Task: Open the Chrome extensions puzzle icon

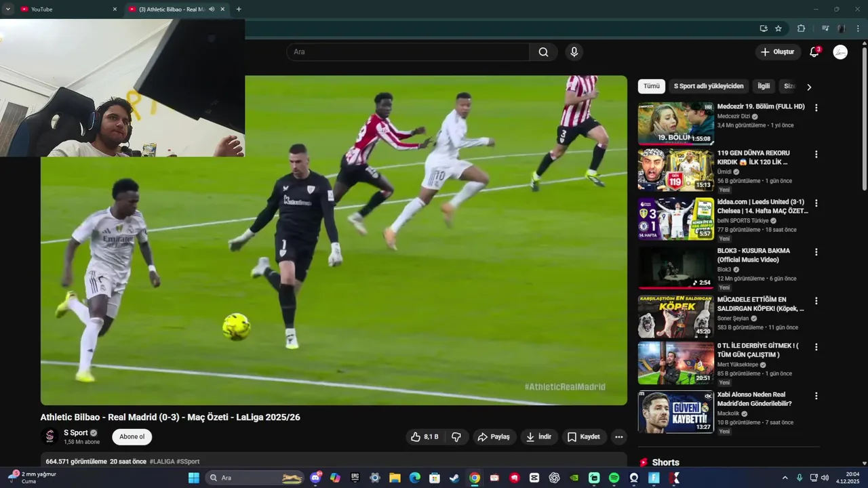Action: click(x=801, y=28)
